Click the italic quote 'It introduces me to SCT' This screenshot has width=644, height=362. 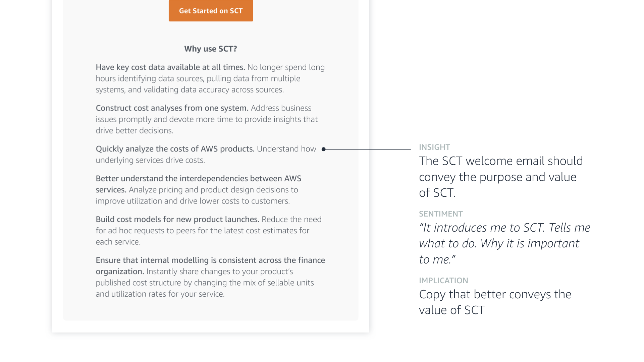tap(504, 243)
